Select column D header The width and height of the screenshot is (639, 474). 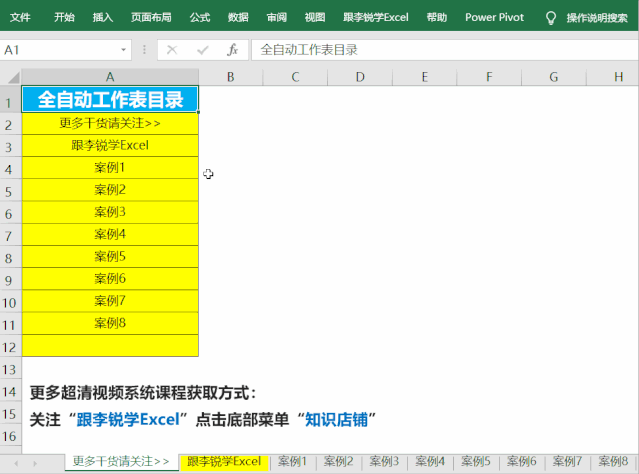(x=360, y=77)
